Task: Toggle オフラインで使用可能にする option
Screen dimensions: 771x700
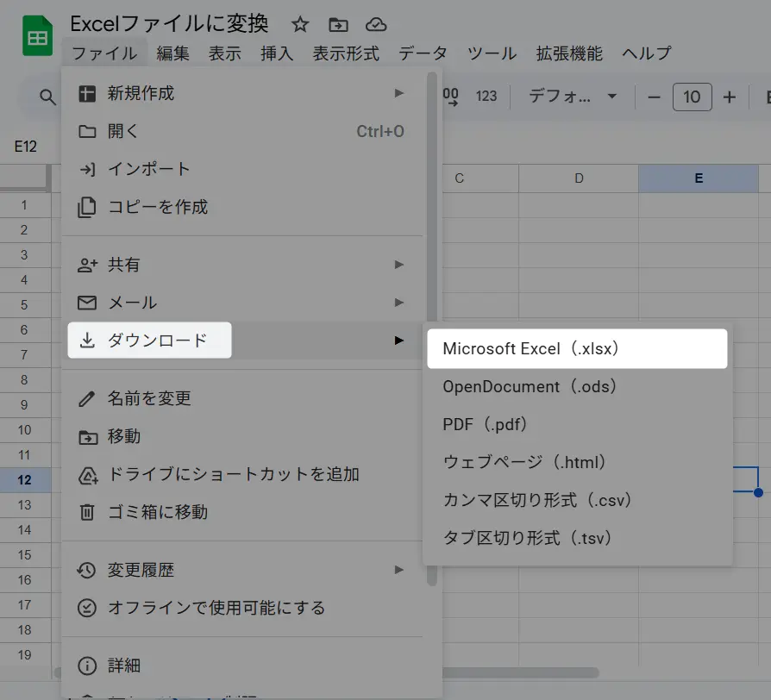Action: 216,608
